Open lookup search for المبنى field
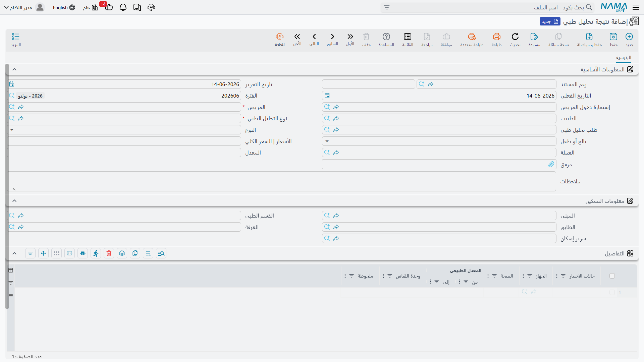Viewport: 644px width, 362px height. pyautogui.click(x=327, y=216)
